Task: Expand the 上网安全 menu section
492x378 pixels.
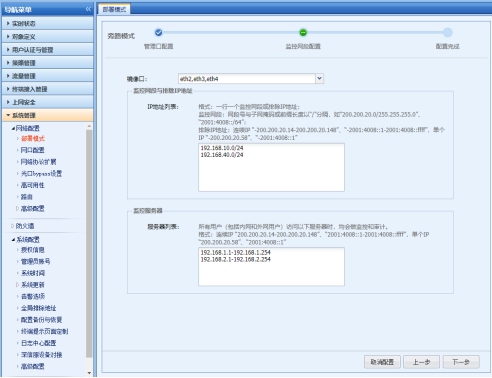Action: point(47,102)
